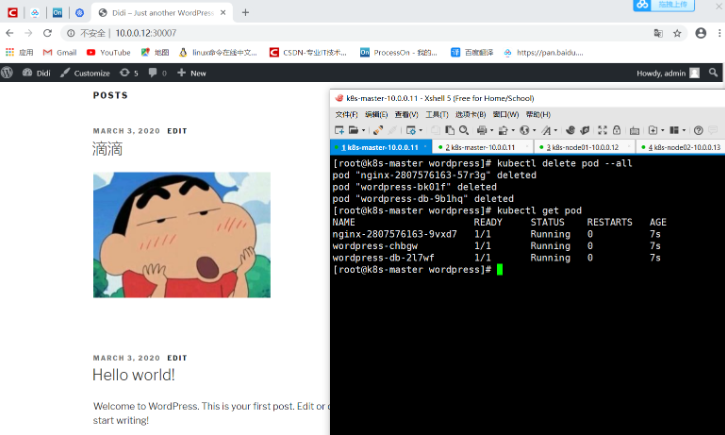Switch to Xshell tab 4 k8s-node02-10.0.0.13
The width and height of the screenshot is (725, 435).
point(682,147)
